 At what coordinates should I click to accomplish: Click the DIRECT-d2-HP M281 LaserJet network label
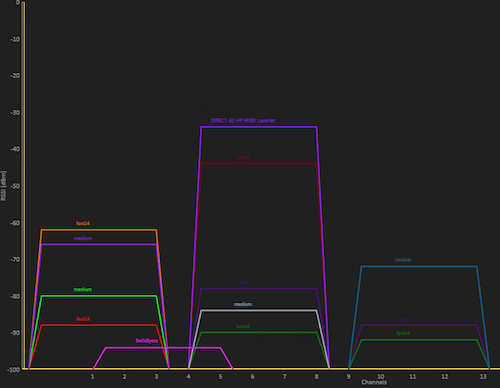point(243,120)
